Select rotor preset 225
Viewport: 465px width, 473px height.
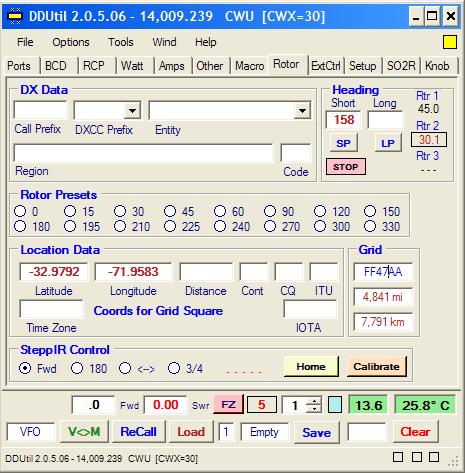pos(170,226)
